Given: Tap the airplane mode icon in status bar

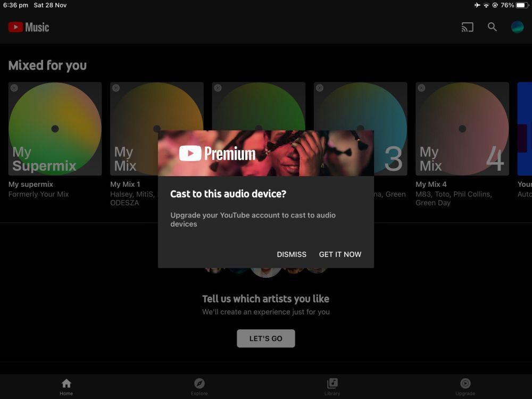Looking at the screenshot, I should [477, 5].
